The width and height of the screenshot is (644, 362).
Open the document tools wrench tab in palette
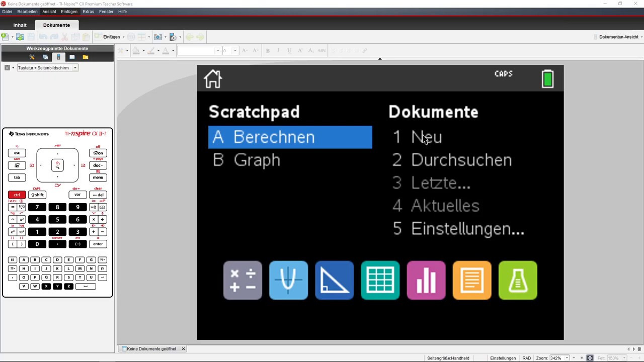[x=32, y=57]
